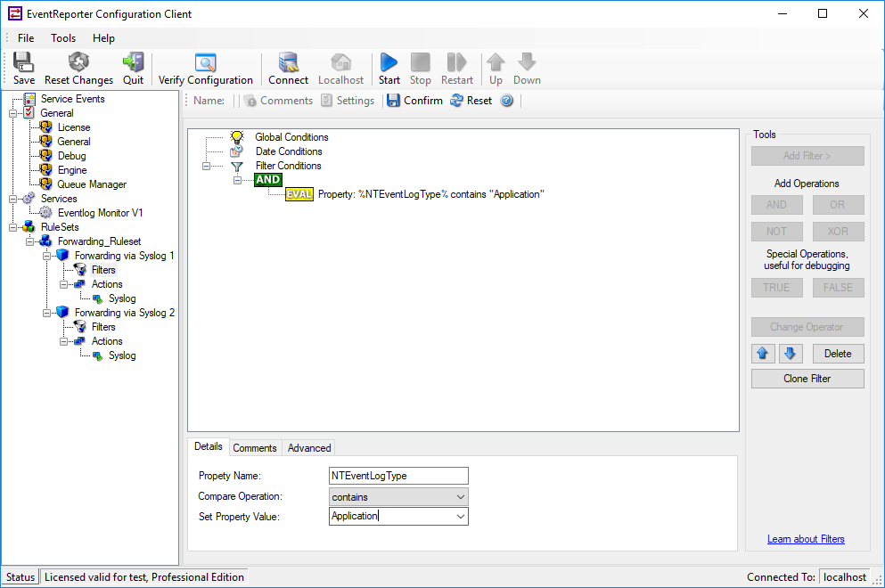Screen dimensions: 885x588
Task: Click the Save toolbar icon
Action: click(23, 62)
